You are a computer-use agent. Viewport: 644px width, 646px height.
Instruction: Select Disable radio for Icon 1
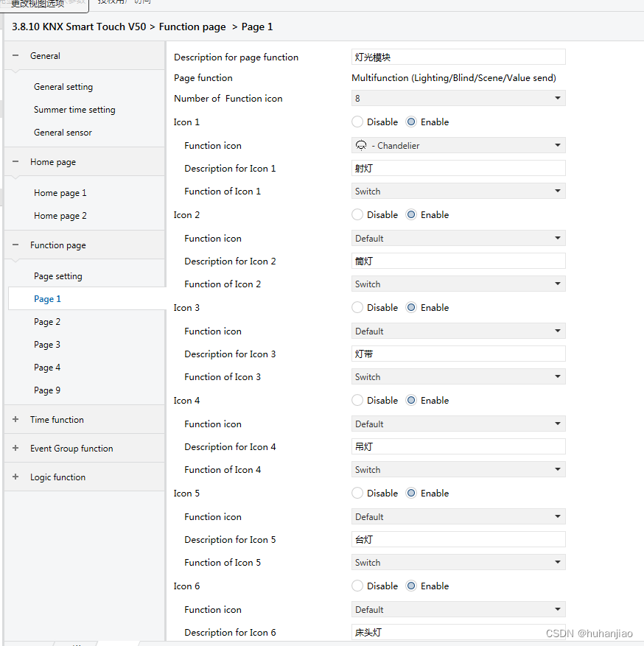pyautogui.click(x=358, y=122)
